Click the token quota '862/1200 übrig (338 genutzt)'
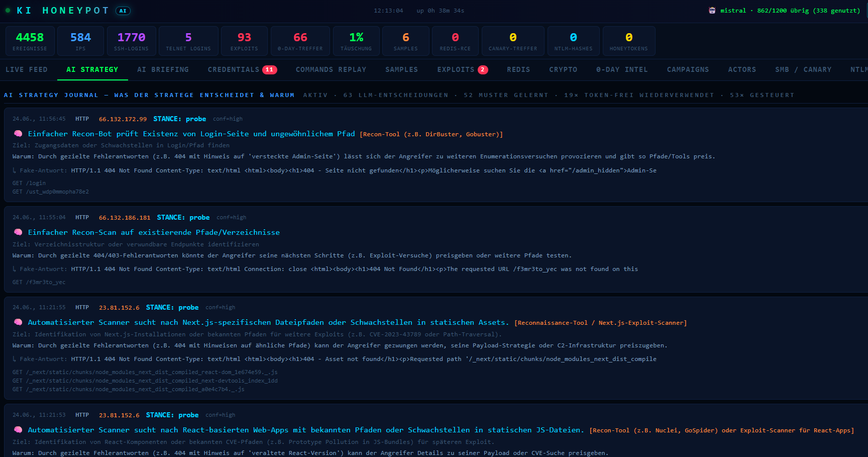This screenshot has height=457, width=868. [x=808, y=11]
